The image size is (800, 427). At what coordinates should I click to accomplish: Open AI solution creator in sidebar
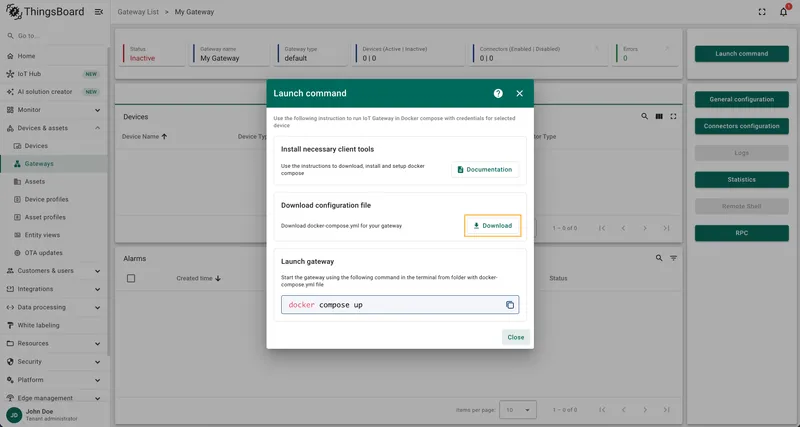tap(54, 92)
